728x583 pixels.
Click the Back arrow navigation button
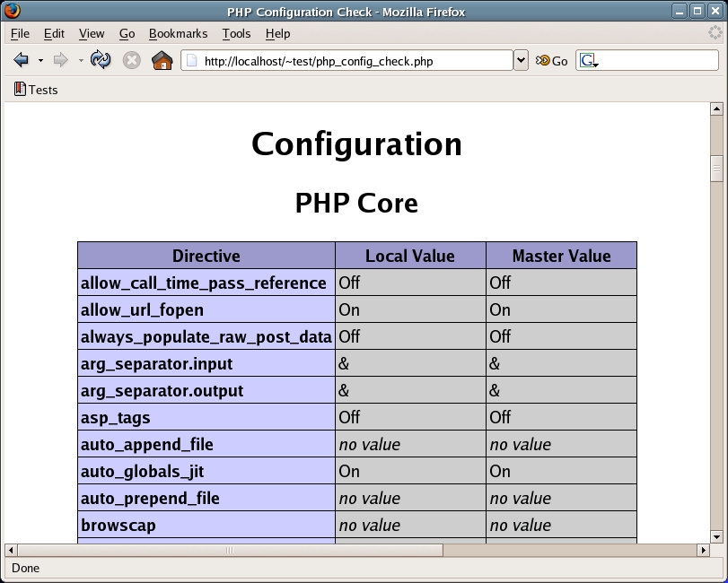click(22, 60)
